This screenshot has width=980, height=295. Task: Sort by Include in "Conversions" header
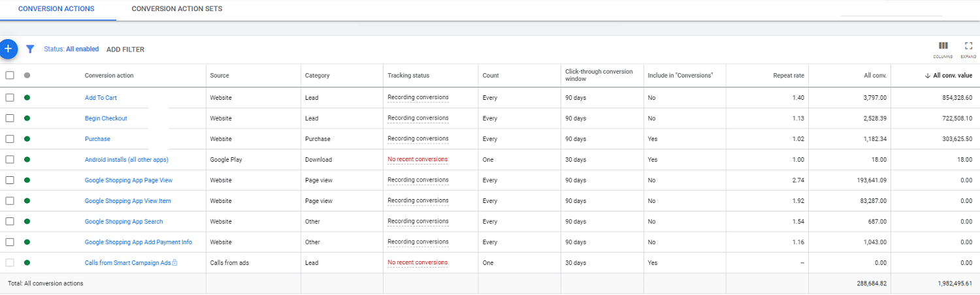pos(680,76)
